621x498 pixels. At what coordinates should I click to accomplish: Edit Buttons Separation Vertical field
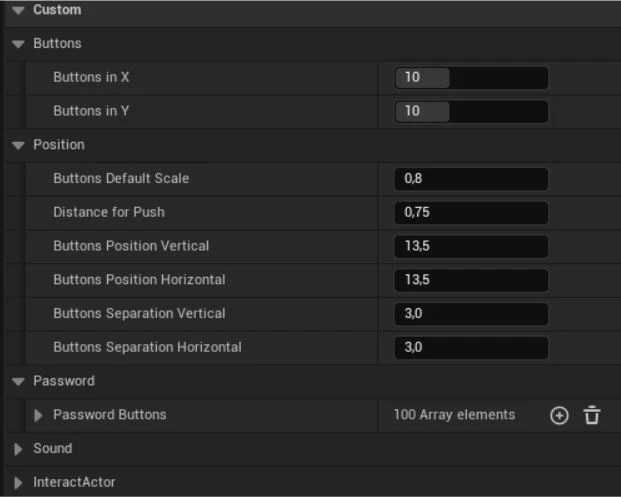click(x=471, y=314)
